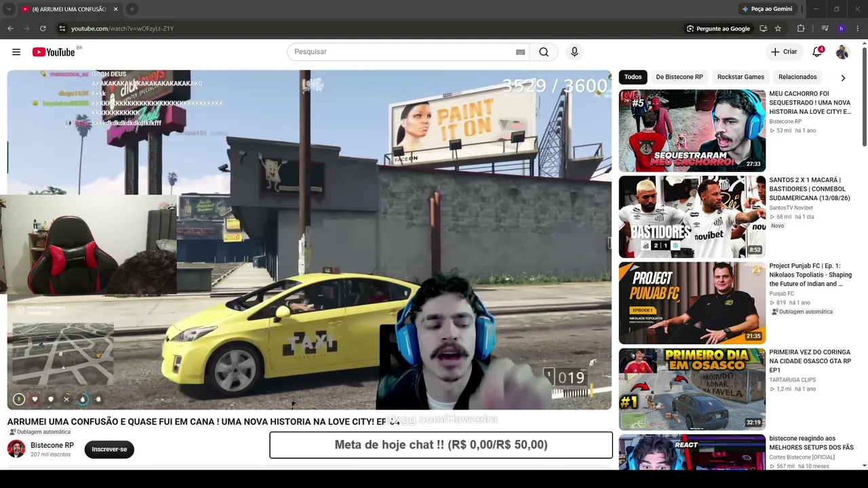
Task: Open the Bistecone RP channel name link
Action: 52,445
